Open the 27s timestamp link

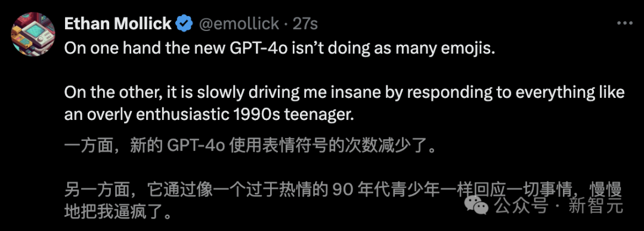pyautogui.click(x=305, y=24)
